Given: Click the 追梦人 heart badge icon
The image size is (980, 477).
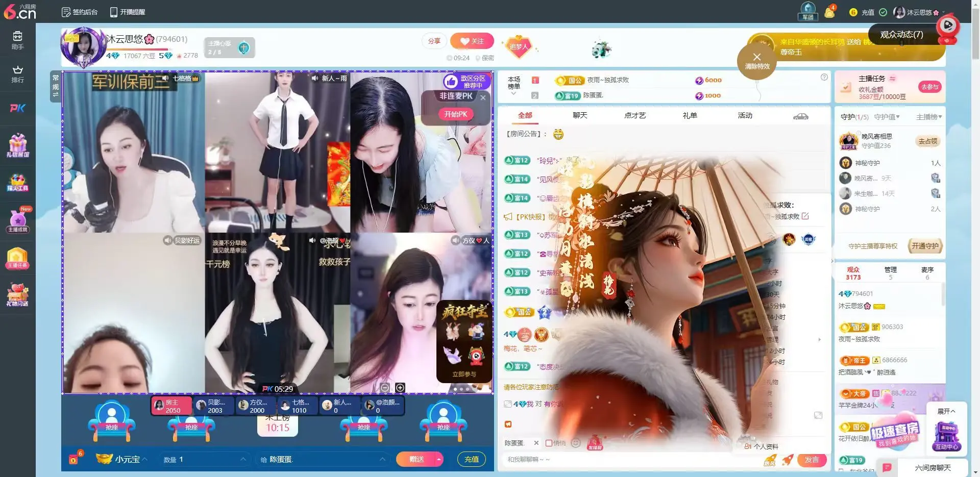Looking at the screenshot, I should pyautogui.click(x=518, y=46).
